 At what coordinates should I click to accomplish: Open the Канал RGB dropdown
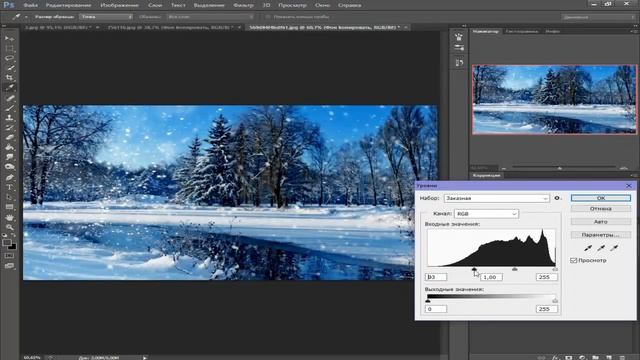[486, 213]
